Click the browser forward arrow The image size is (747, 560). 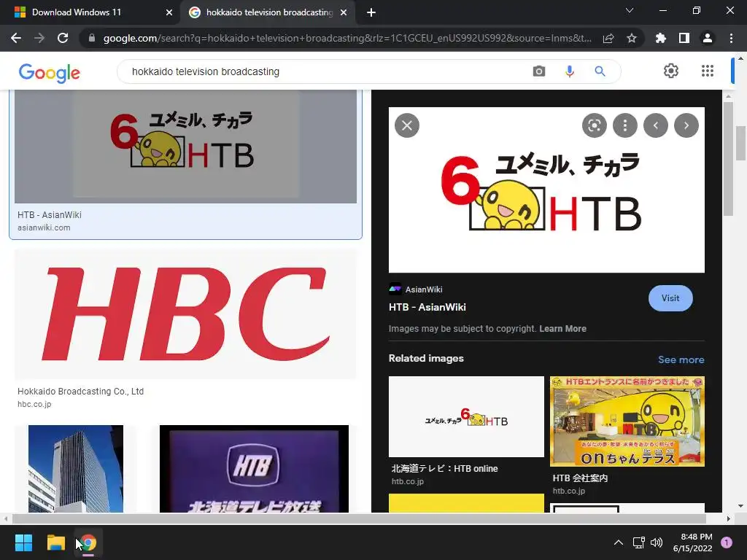[39, 38]
